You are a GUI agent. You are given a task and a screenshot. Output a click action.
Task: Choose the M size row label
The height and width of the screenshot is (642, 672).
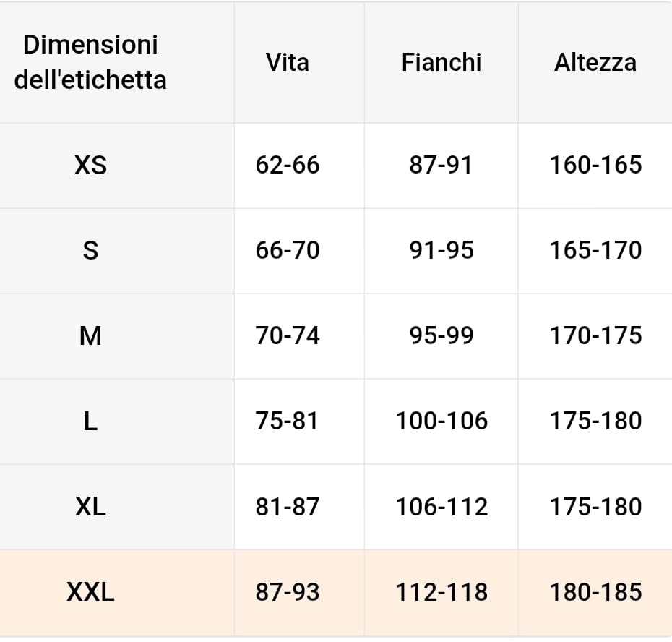click(x=90, y=336)
